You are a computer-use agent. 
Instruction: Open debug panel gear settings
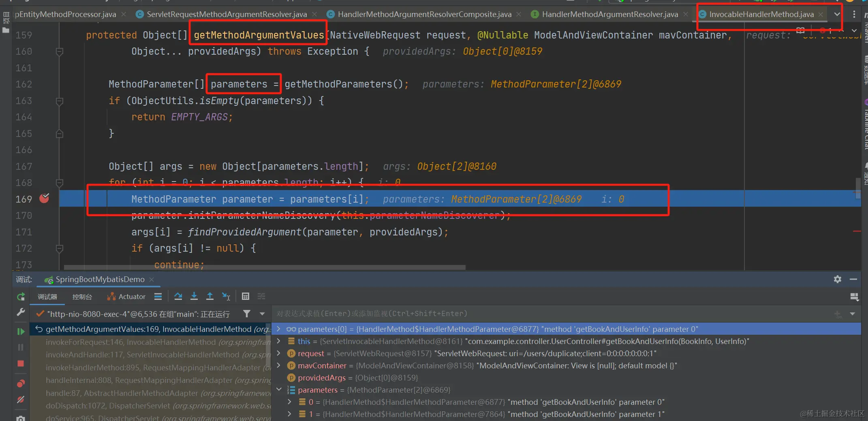tap(838, 279)
